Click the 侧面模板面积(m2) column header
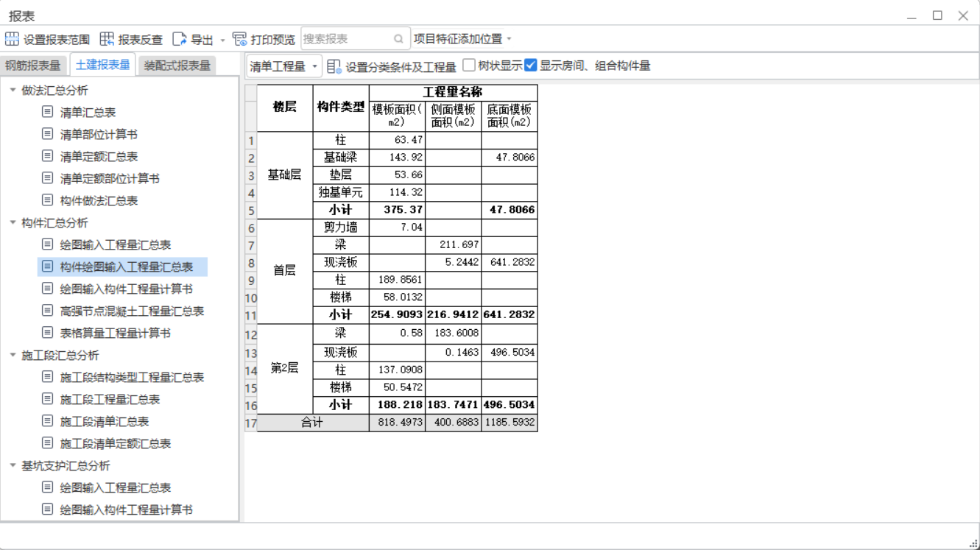Screen dimensions: 980x550 pos(454,116)
